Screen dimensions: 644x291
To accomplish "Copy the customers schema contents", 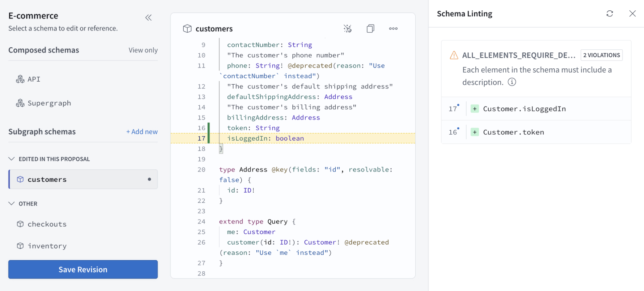I will [x=370, y=28].
